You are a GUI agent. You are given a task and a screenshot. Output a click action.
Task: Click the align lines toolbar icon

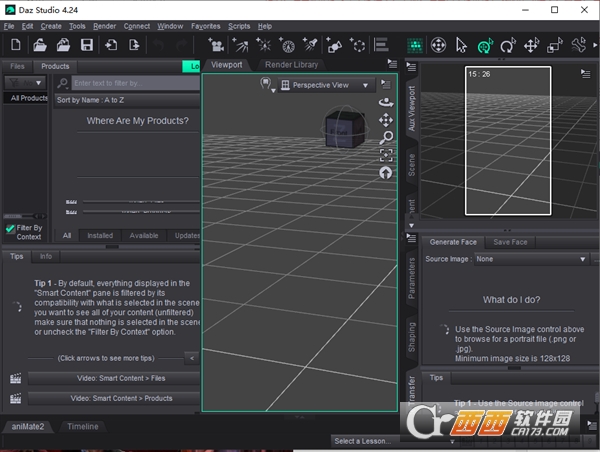point(381,45)
